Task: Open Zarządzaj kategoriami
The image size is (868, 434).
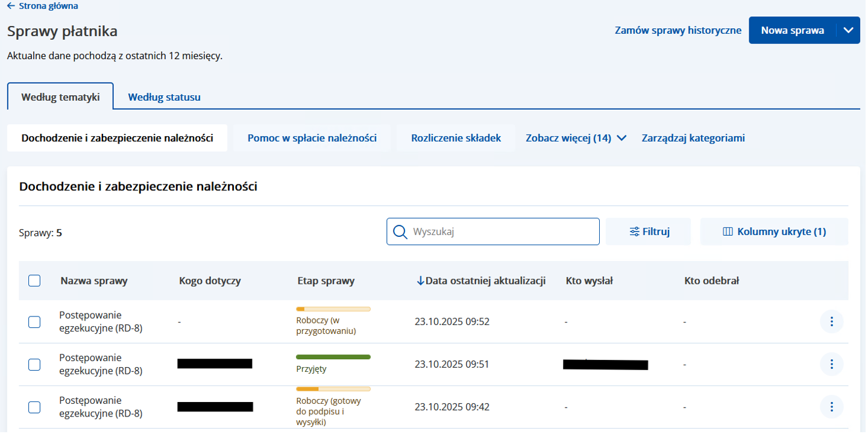Action: click(693, 138)
